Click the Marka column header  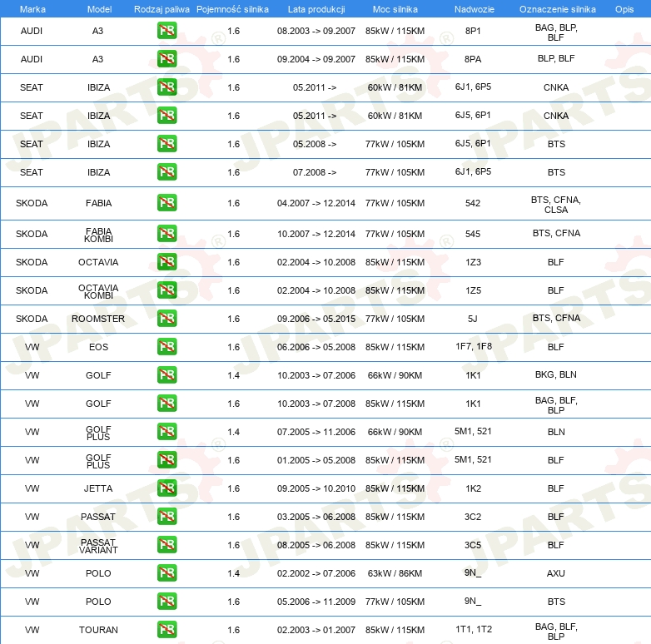tap(32, 9)
